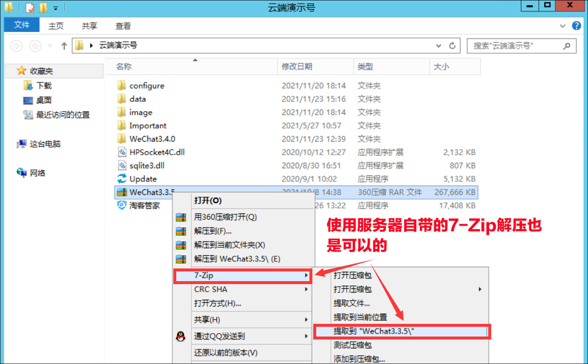The image size is (588, 364).
Task: Click the search magnifier icon
Action: tap(567, 46)
